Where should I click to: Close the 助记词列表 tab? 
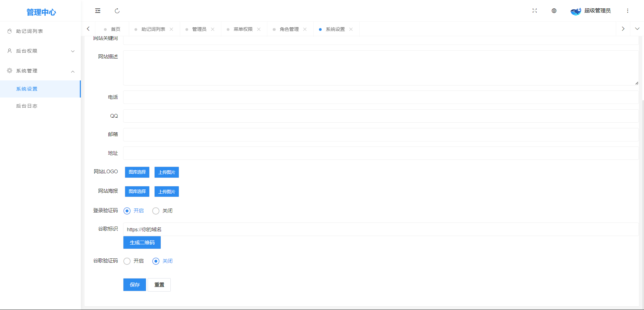click(171, 29)
